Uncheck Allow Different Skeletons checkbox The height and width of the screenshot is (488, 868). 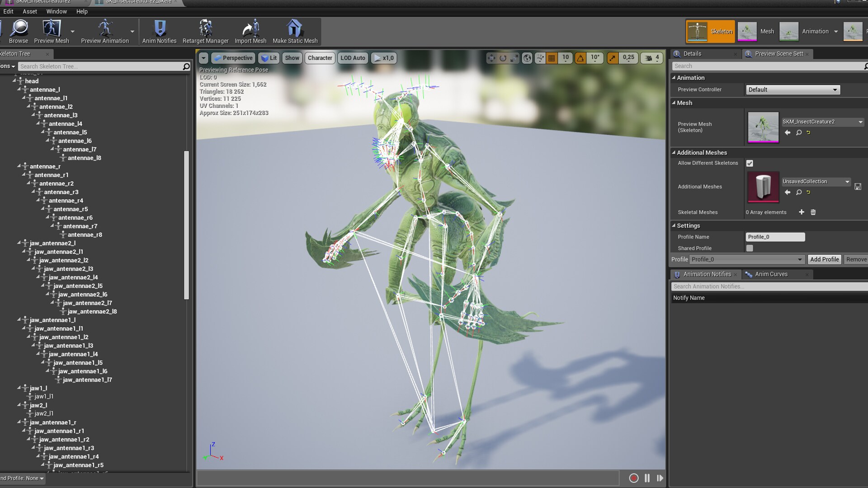(750, 164)
